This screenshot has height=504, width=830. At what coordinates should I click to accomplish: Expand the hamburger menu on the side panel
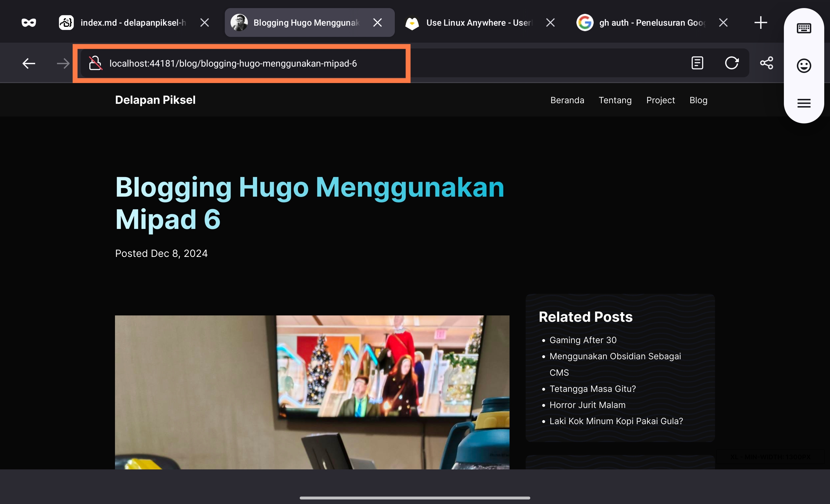pos(804,103)
